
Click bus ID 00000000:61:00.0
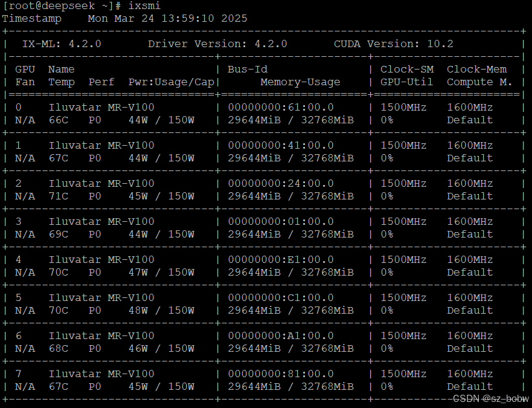pyautogui.click(x=281, y=108)
